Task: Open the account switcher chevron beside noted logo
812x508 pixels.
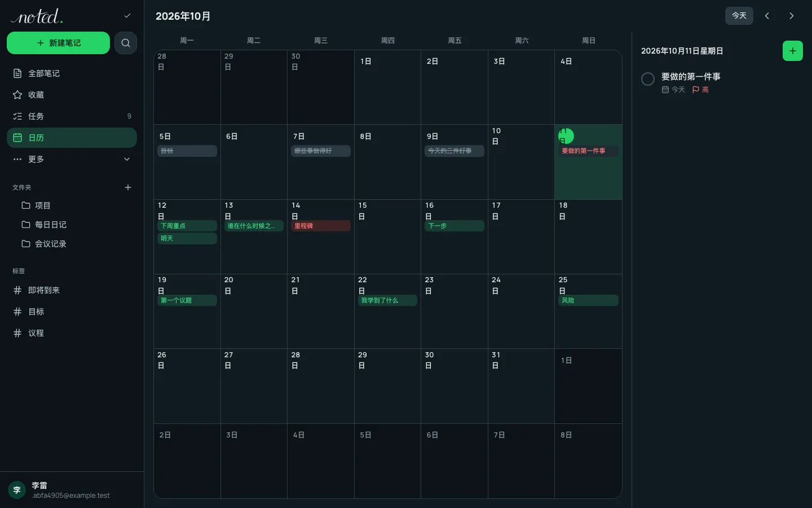Action: [x=127, y=16]
